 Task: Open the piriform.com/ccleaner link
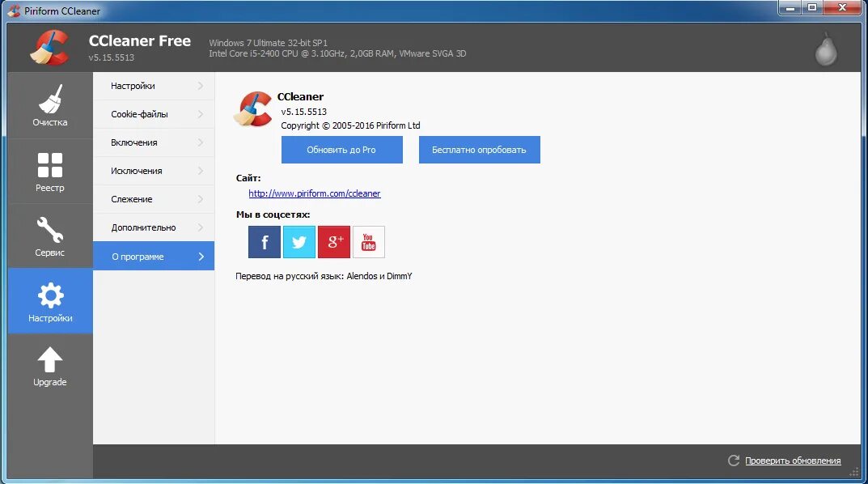point(315,193)
